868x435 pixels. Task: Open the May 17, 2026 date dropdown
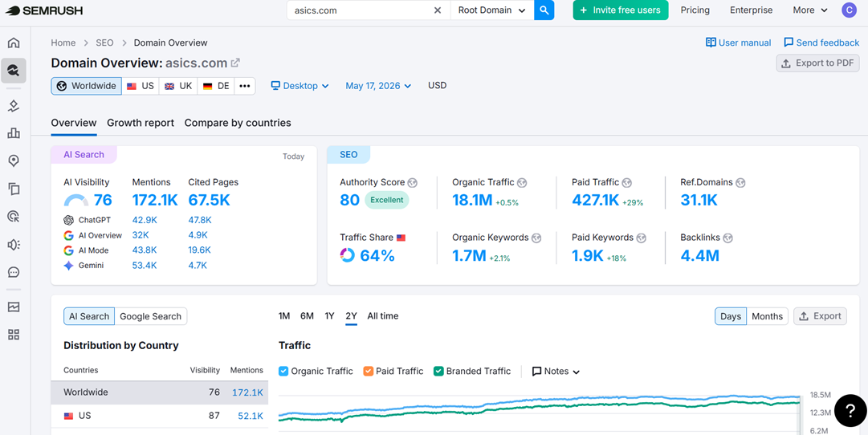click(x=379, y=86)
